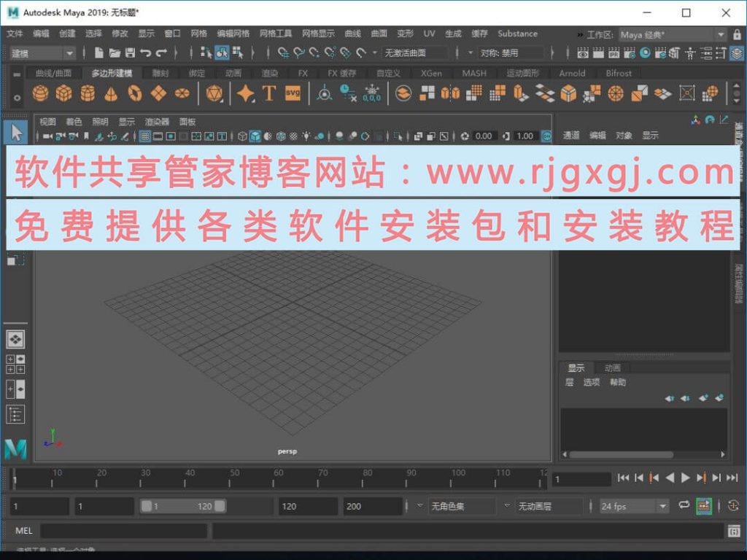The width and height of the screenshot is (747, 560).
Task: Click the layer editor horizontal scrollbar
Action: click(x=622, y=454)
